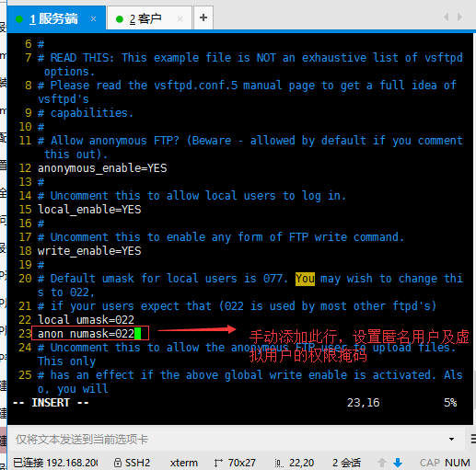Click the "23,16" cursor position in vim
Image resolution: width=476 pixels, height=470 pixels.
click(363, 403)
